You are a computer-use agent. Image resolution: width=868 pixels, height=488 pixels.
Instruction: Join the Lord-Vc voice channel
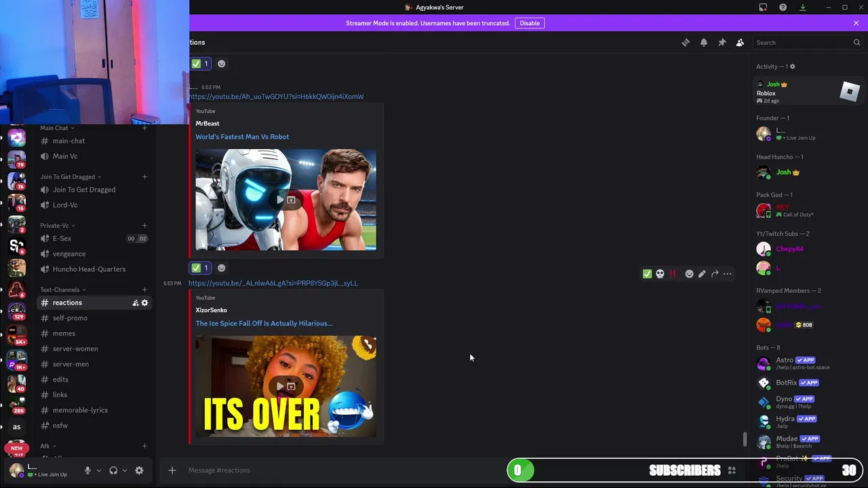[x=94, y=205]
